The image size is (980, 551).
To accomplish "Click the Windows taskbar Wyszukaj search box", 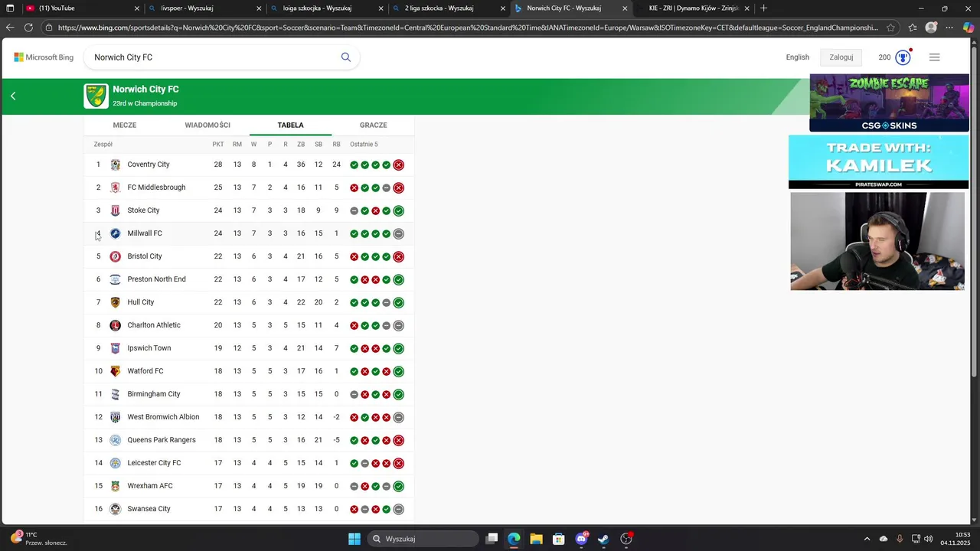I will 422,539.
